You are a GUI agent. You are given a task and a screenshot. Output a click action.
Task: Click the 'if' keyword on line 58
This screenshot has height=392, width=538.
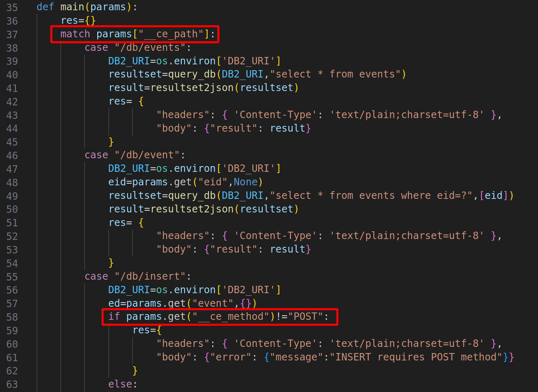(x=114, y=317)
